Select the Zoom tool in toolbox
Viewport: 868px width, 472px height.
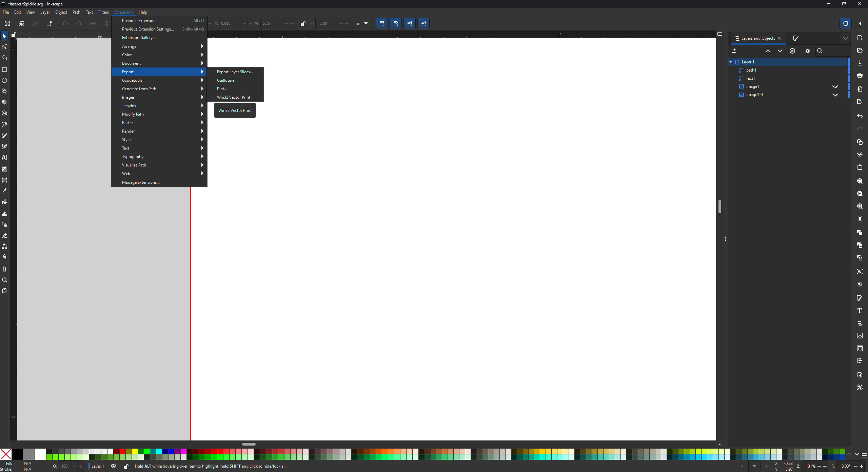coord(4,280)
